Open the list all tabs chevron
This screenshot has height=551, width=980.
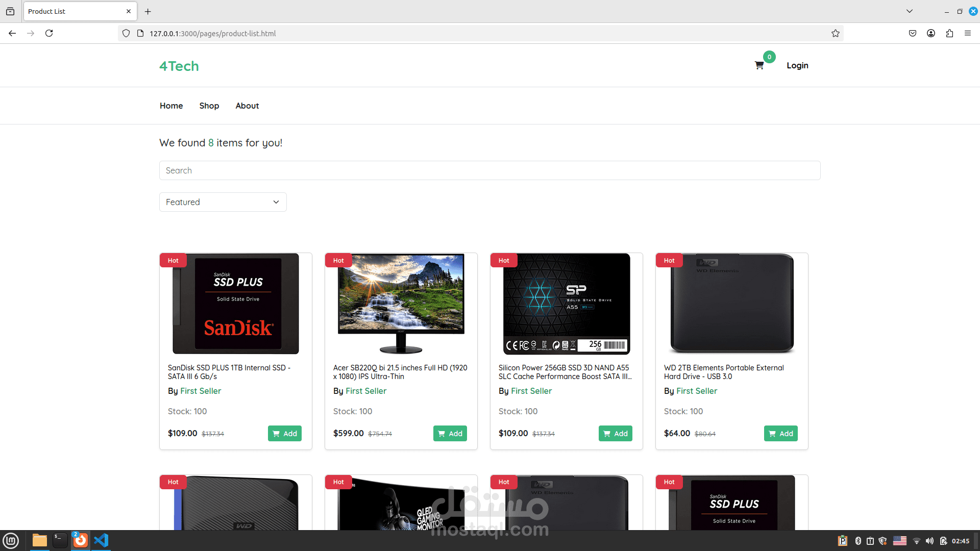910,11
